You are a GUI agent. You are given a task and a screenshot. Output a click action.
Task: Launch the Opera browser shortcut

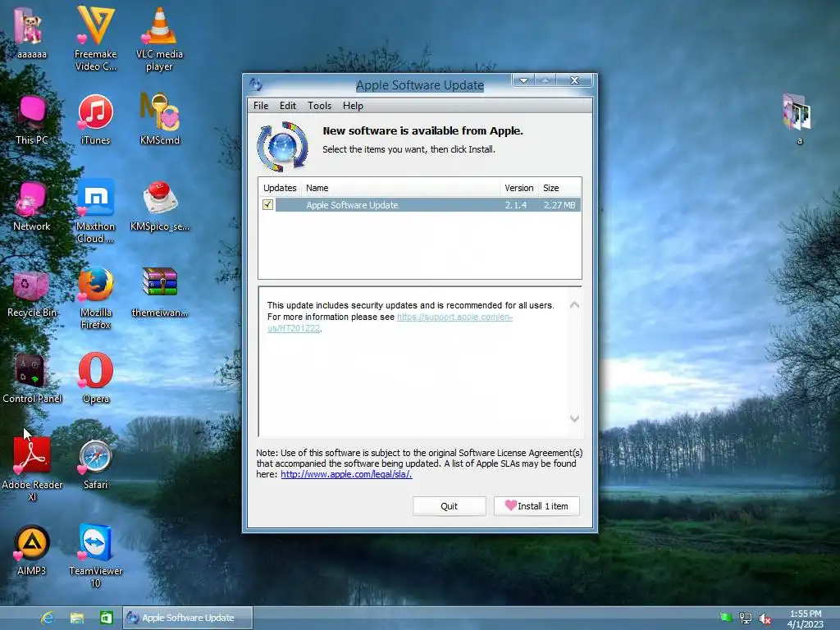click(95, 378)
